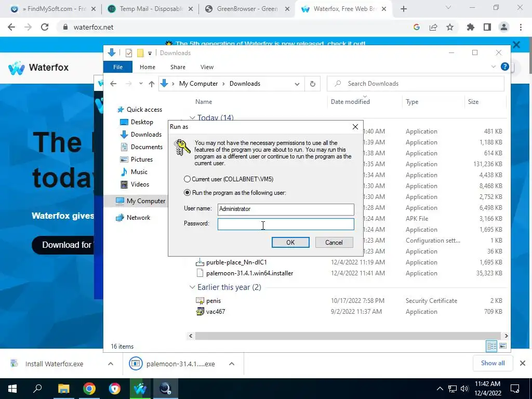Collapse the Earlier this year group
Screen dimensions: 532x399
(x=192, y=287)
